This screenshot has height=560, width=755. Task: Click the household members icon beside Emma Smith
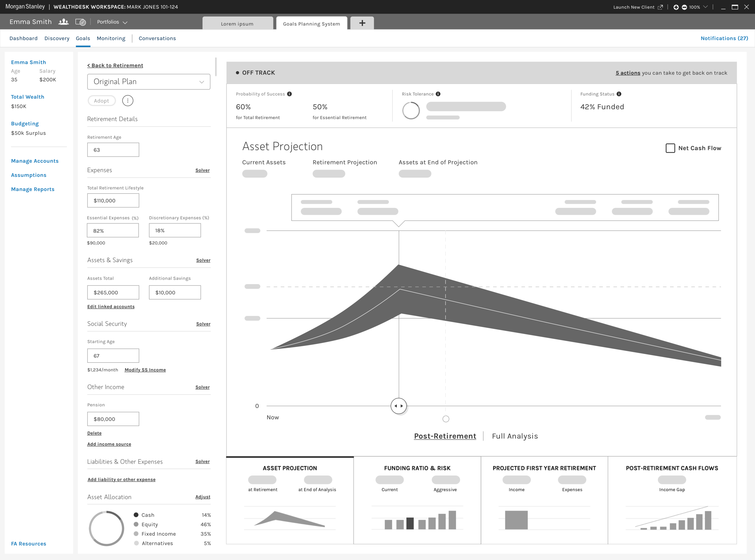63,22
